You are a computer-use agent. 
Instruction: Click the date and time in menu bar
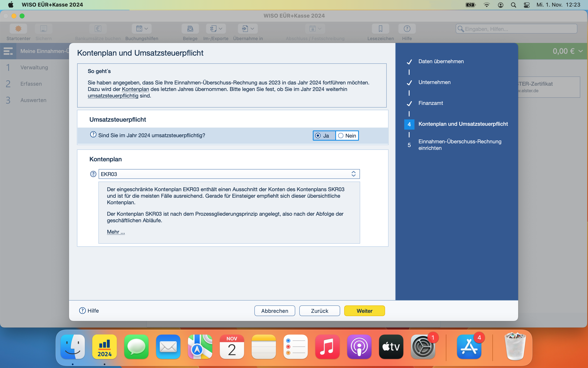pos(558,5)
